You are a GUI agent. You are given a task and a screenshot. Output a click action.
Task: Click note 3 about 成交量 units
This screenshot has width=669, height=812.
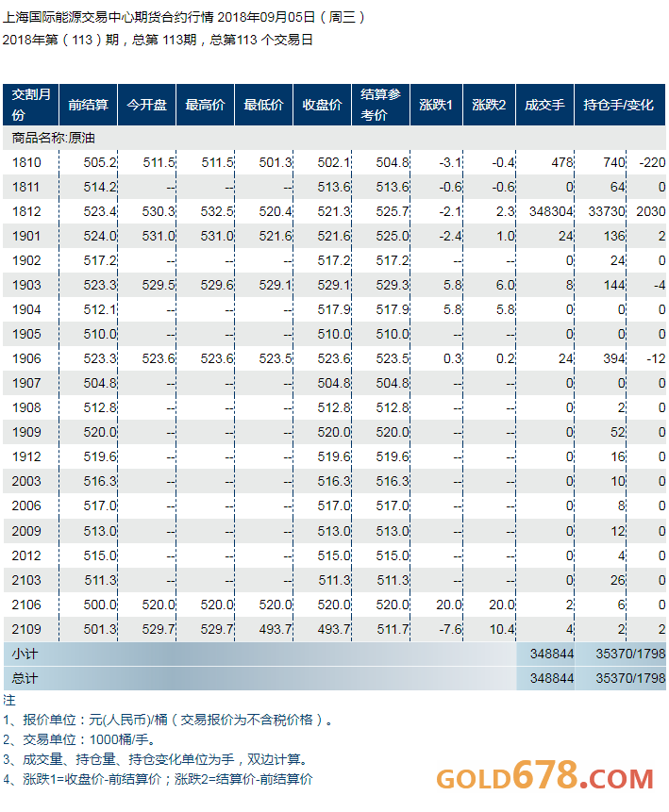[x=156, y=759]
